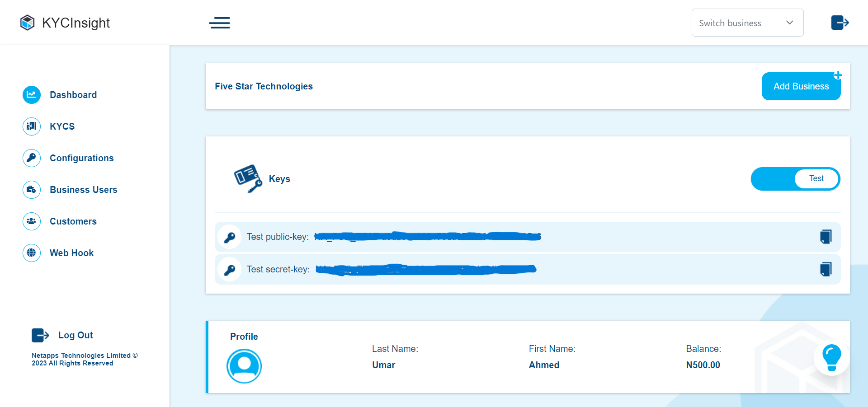Click the balance value N500.00
The image size is (868, 407).
coord(703,365)
